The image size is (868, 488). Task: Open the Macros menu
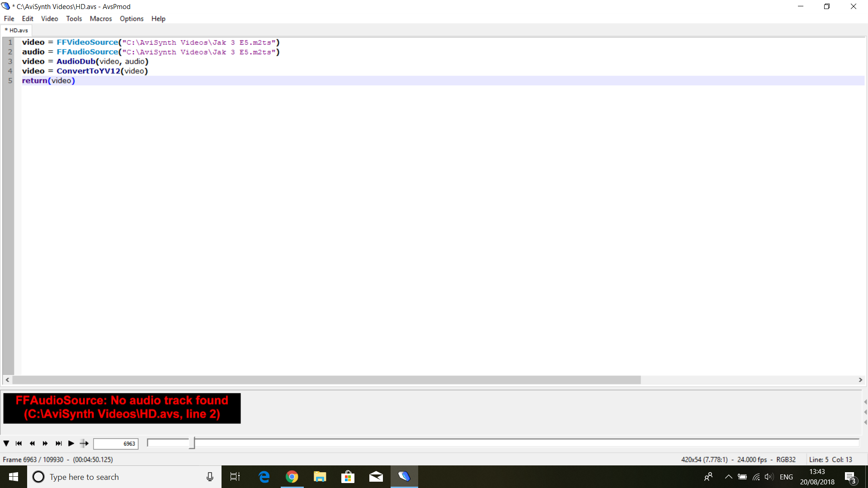[x=100, y=19]
